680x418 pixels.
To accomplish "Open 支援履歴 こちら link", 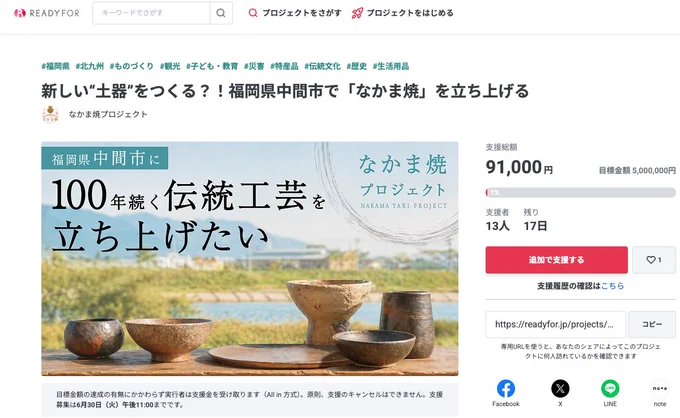I will tap(612, 286).
